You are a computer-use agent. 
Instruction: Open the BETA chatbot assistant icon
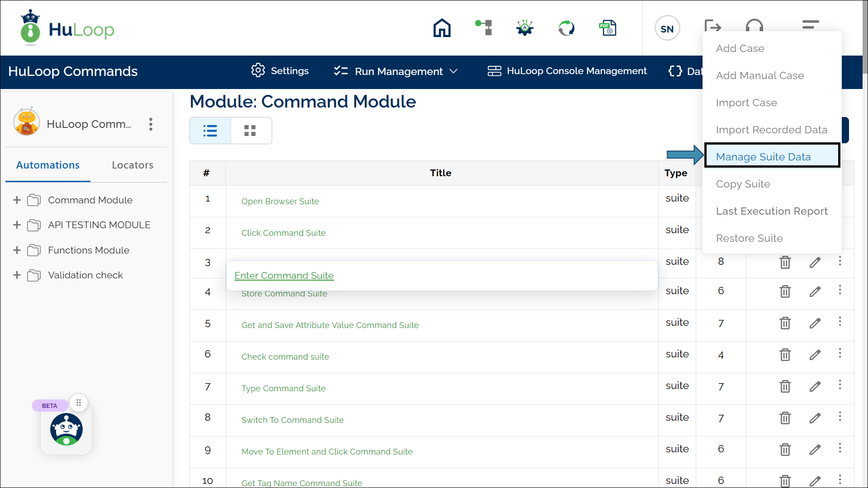(x=66, y=429)
